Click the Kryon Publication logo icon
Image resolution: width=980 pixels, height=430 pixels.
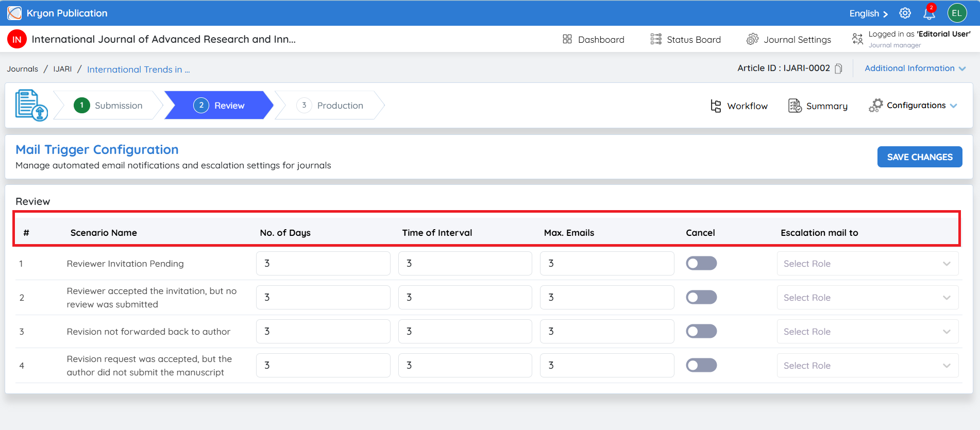pos(14,13)
